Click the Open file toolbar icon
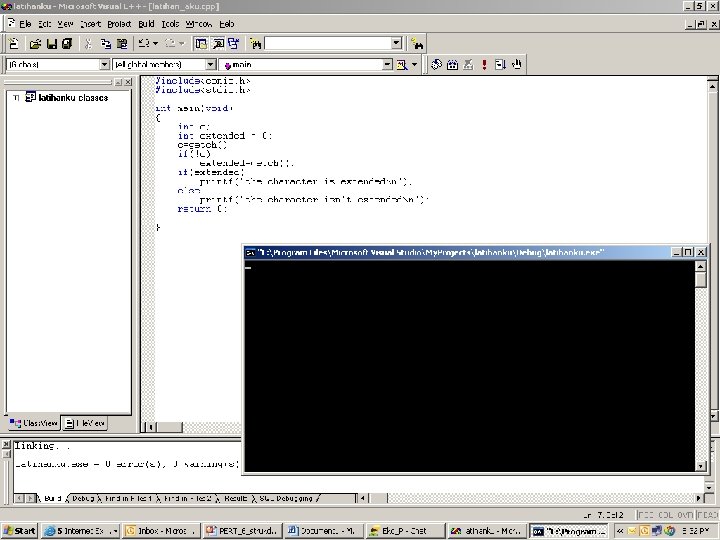 (x=36, y=43)
